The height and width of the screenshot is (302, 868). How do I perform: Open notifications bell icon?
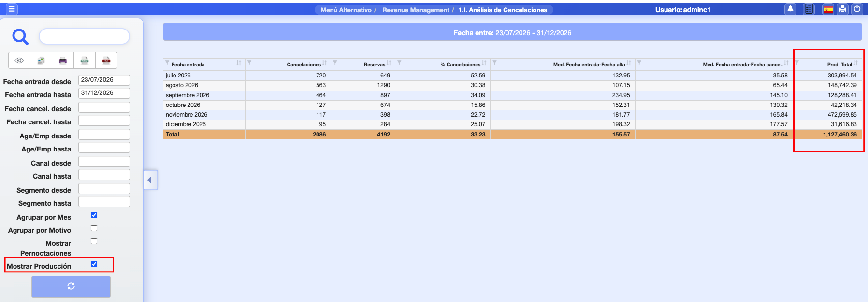[790, 9]
